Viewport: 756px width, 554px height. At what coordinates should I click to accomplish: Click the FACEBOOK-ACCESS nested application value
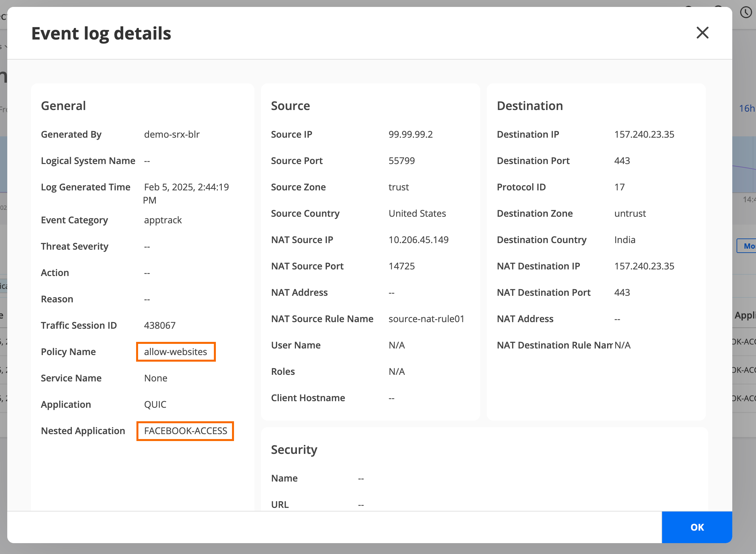click(x=185, y=431)
